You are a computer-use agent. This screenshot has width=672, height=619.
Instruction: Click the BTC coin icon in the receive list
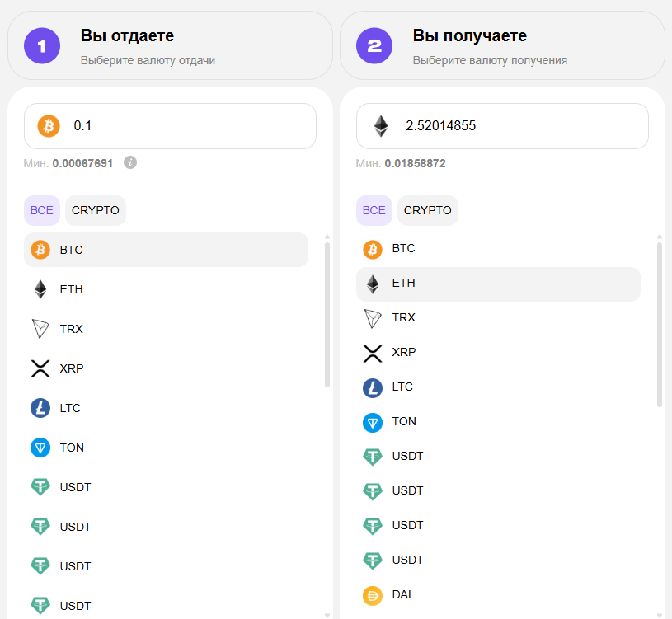pyautogui.click(x=373, y=249)
